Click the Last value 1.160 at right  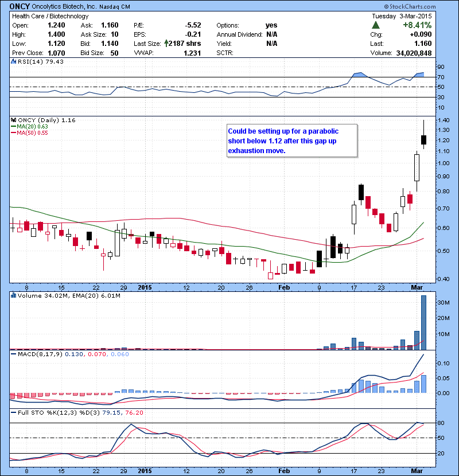pos(423,44)
